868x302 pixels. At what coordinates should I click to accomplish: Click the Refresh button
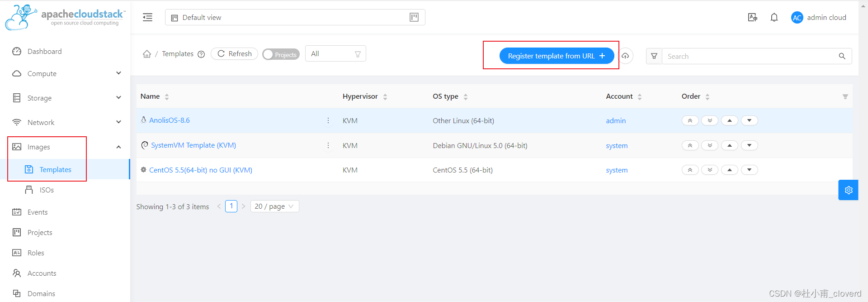tap(234, 54)
